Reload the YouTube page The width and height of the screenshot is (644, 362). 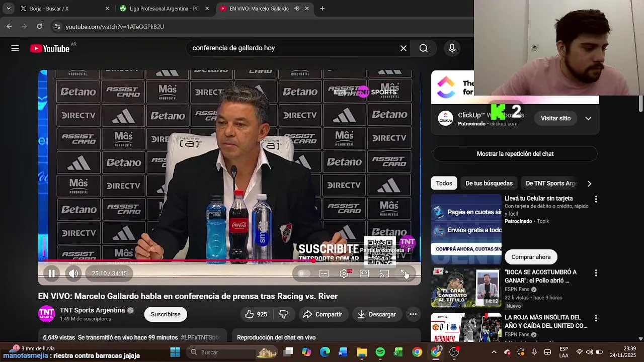(39, 27)
